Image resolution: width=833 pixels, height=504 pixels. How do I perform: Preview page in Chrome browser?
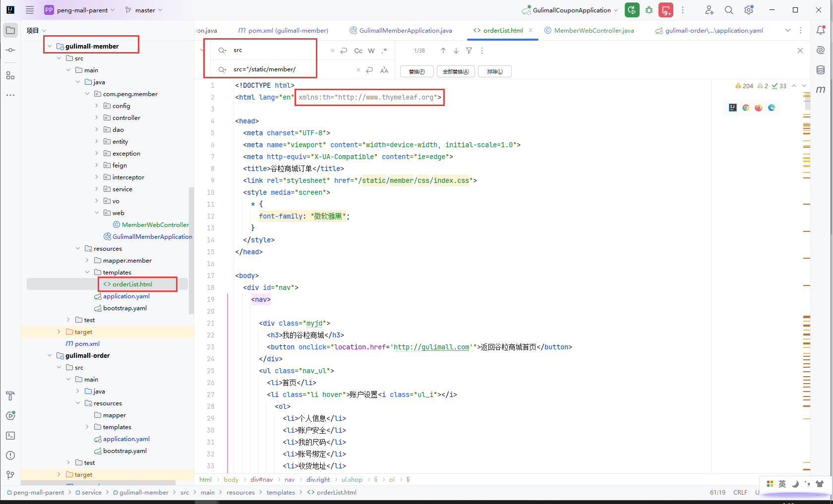point(746,108)
